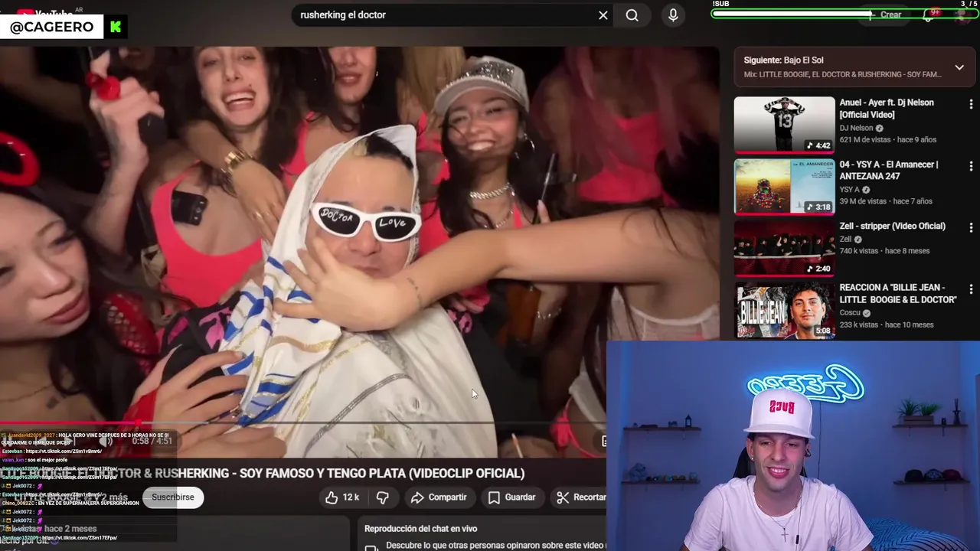Clear the search box with the X icon
This screenshot has width=980, height=551.
[x=603, y=15]
